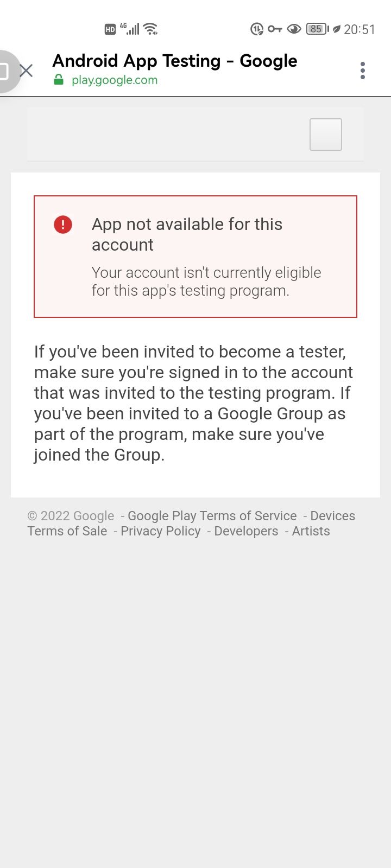The height and width of the screenshot is (868, 391).
Task: Open the Artists footer link
Action: point(311,531)
